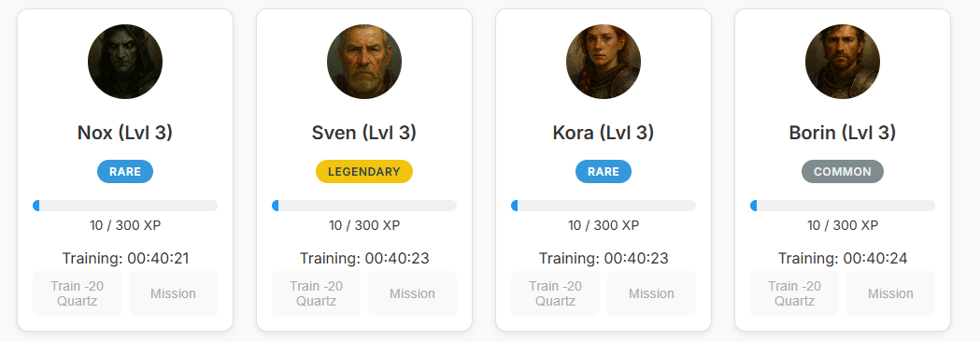
Task: Send Sven on a Mission
Action: 413,293
